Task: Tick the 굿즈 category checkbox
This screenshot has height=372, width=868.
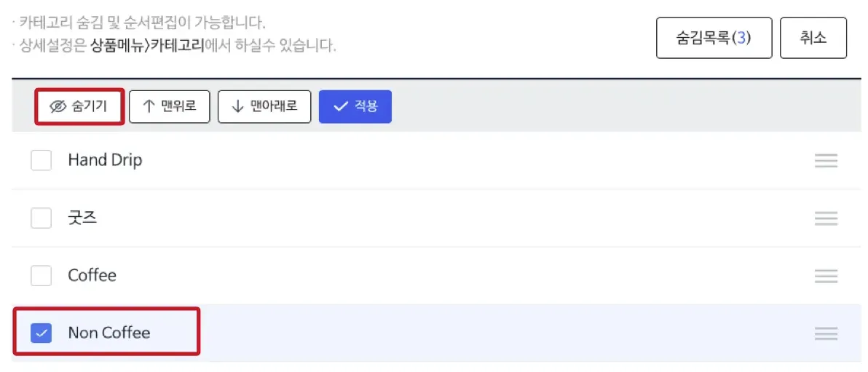Action: (x=41, y=218)
